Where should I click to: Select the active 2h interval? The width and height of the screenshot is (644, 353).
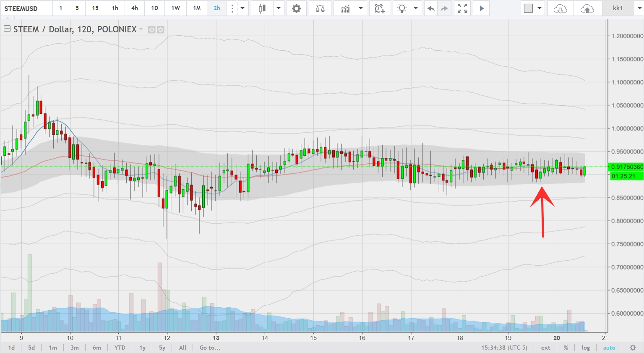[217, 8]
